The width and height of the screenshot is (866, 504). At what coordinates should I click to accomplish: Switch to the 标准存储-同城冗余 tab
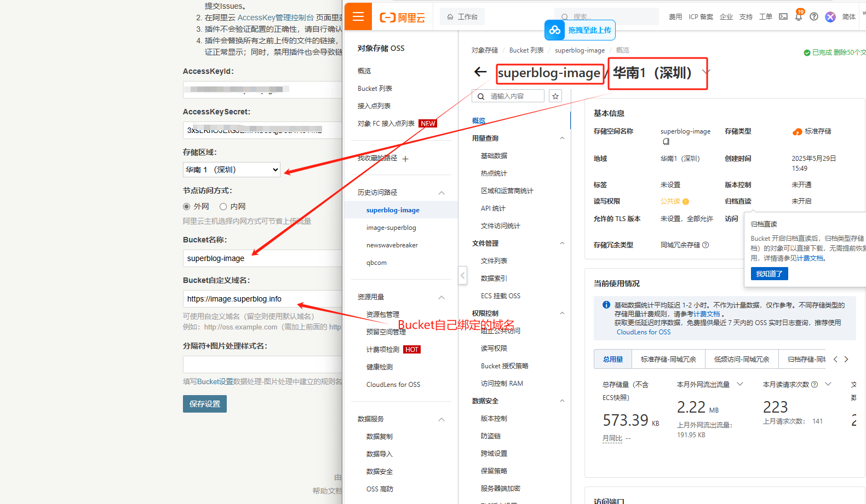[668, 359]
